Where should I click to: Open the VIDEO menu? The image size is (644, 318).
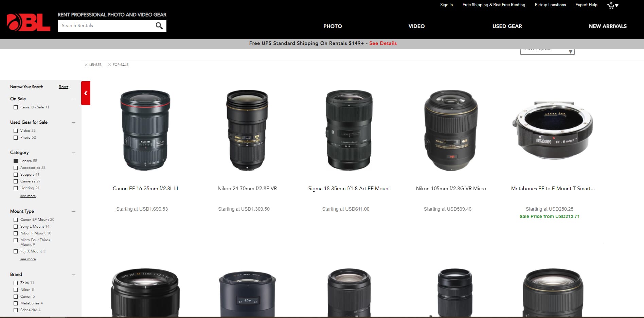416,26
